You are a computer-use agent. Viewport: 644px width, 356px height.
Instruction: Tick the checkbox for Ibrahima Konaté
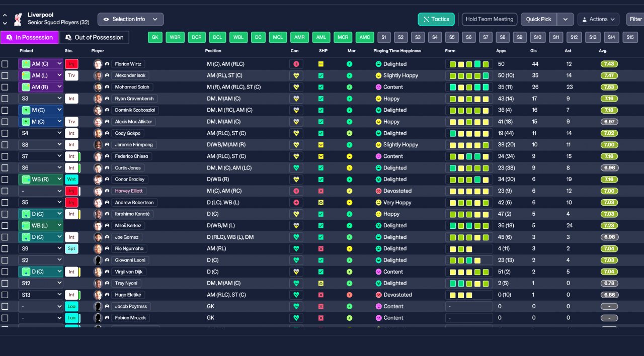[5, 214]
